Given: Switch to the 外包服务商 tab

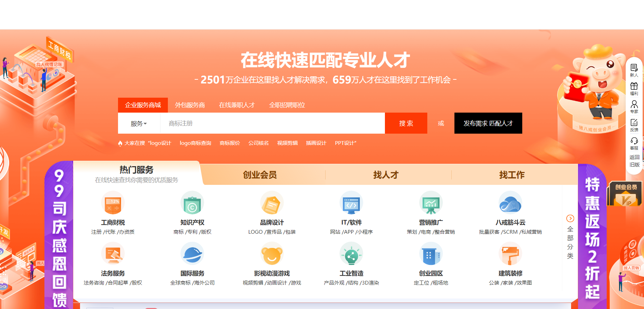Looking at the screenshot, I should point(190,105).
